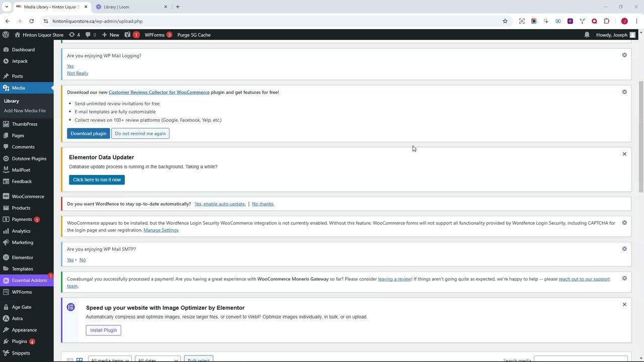The image size is (644, 362).
Task: Open Jetpack in the sidebar
Action: coord(20,61)
